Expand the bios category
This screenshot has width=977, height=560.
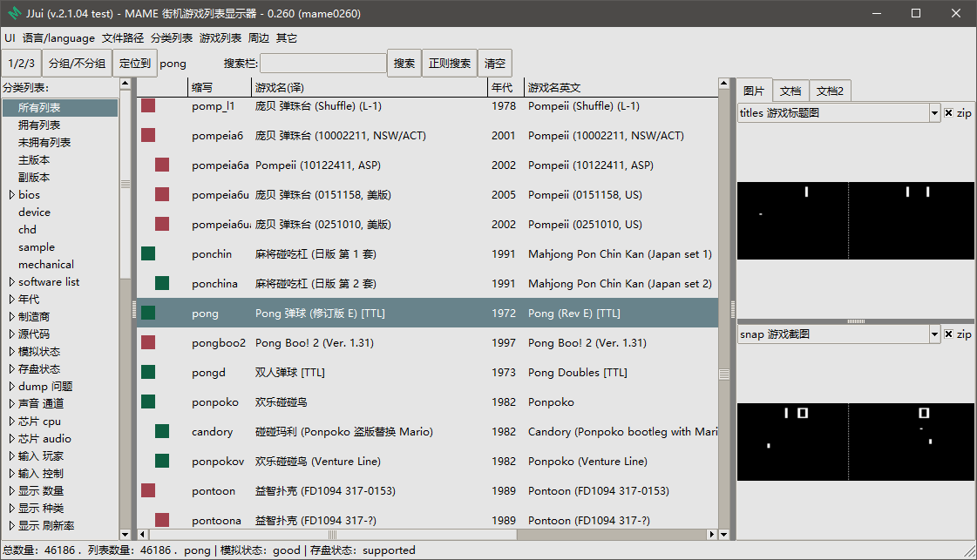click(x=12, y=195)
